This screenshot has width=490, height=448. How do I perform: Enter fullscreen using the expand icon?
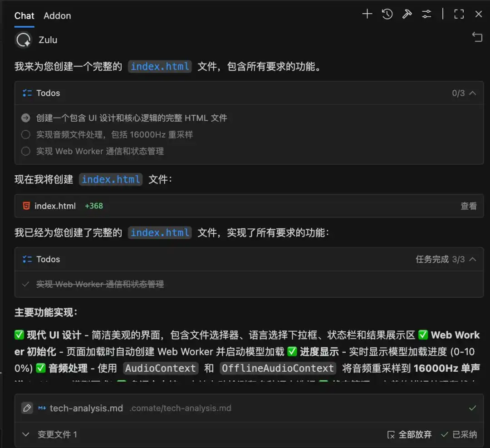(x=459, y=14)
